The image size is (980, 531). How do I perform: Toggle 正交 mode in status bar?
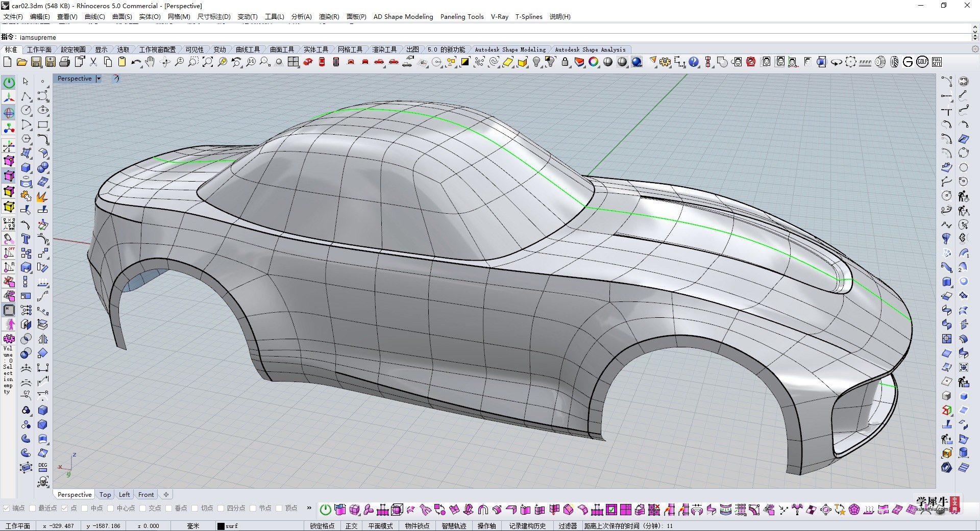(x=352, y=526)
